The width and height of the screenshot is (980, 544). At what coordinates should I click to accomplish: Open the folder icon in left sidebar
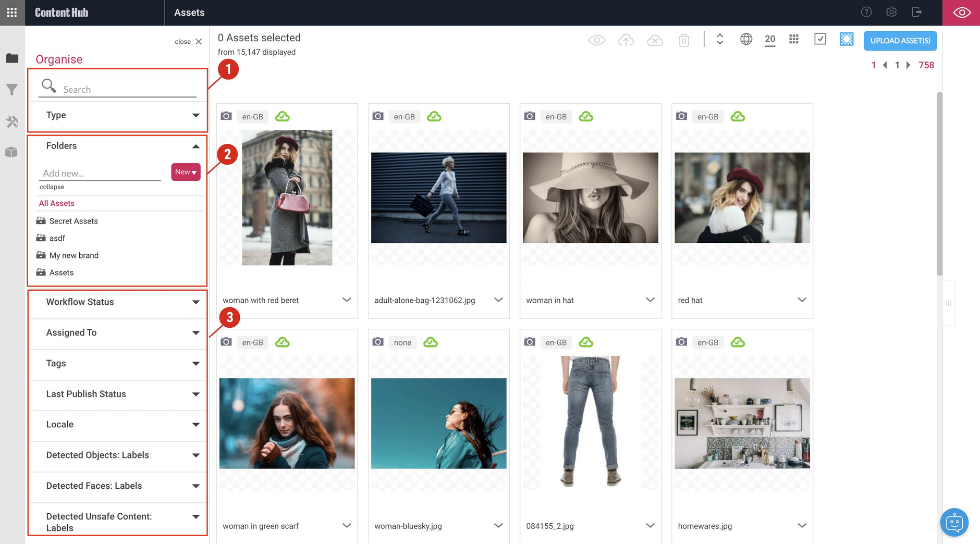click(12, 58)
